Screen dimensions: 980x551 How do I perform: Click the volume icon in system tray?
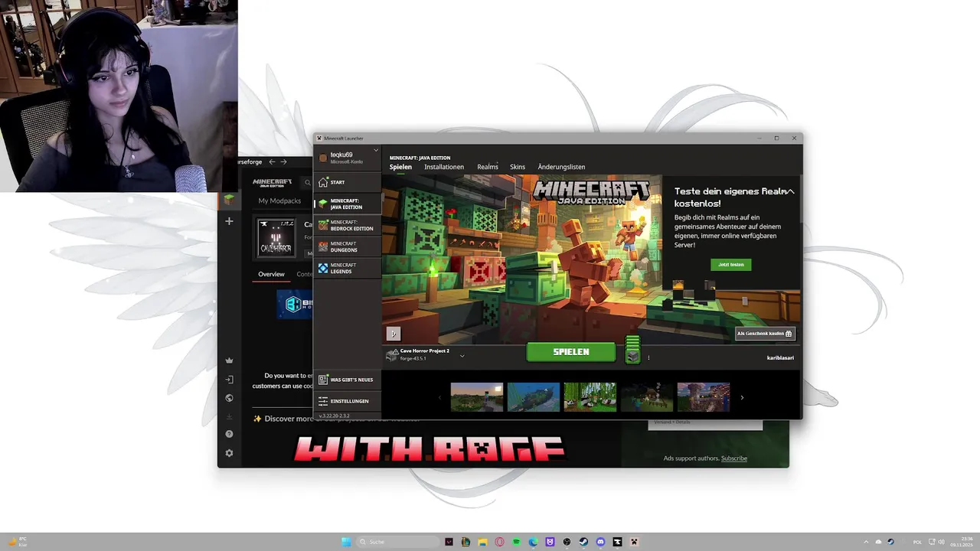[x=941, y=542]
